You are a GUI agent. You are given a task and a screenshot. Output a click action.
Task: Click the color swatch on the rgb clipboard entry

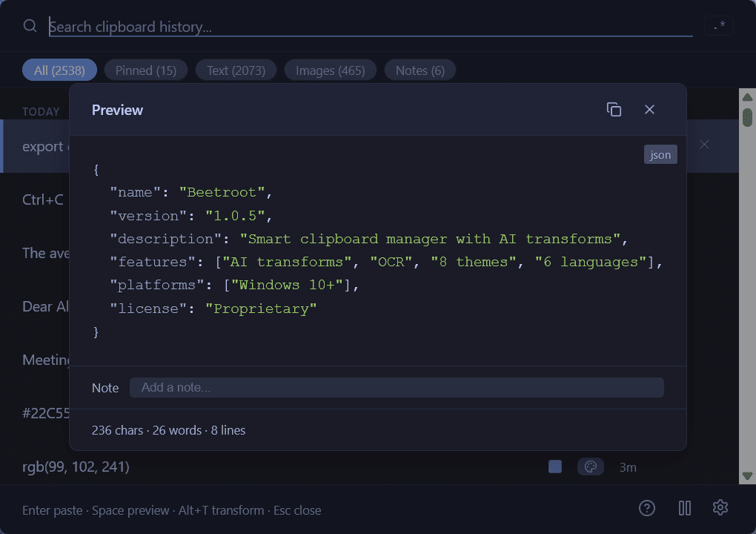click(554, 467)
